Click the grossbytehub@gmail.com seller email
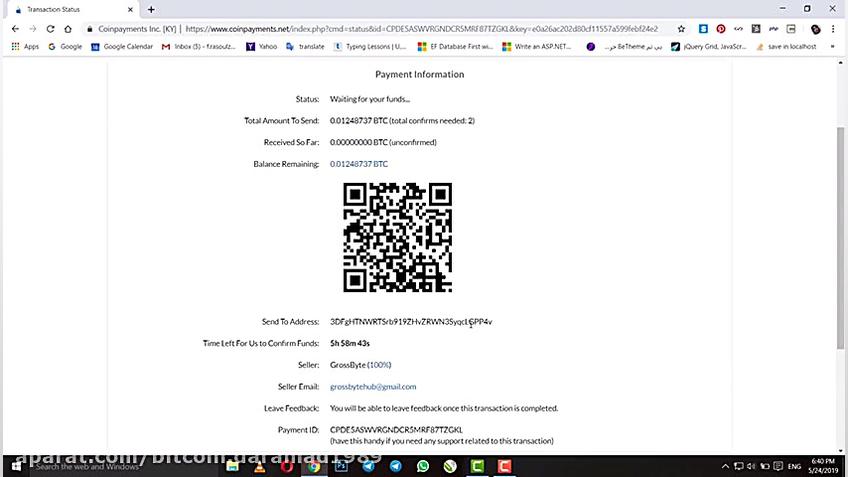This screenshot has height=477, width=848. pos(373,387)
